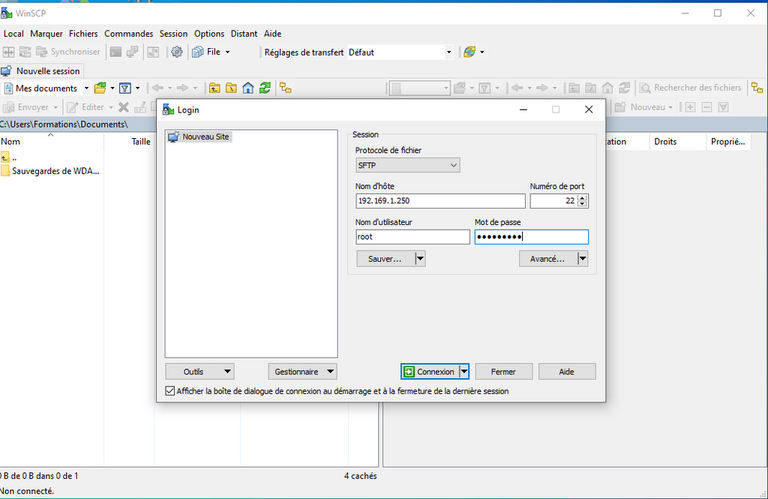Click the Numéro de port field
Screen dimensions: 768x499
click(x=554, y=201)
